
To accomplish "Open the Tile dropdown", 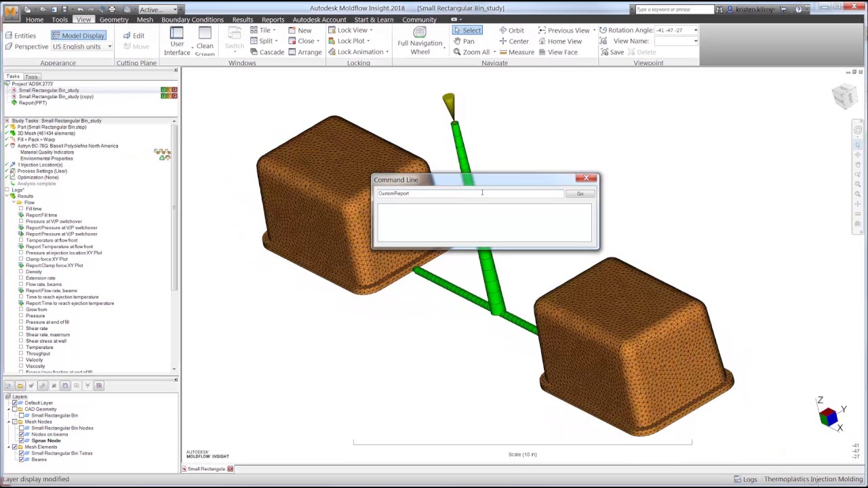I will tap(263, 30).
